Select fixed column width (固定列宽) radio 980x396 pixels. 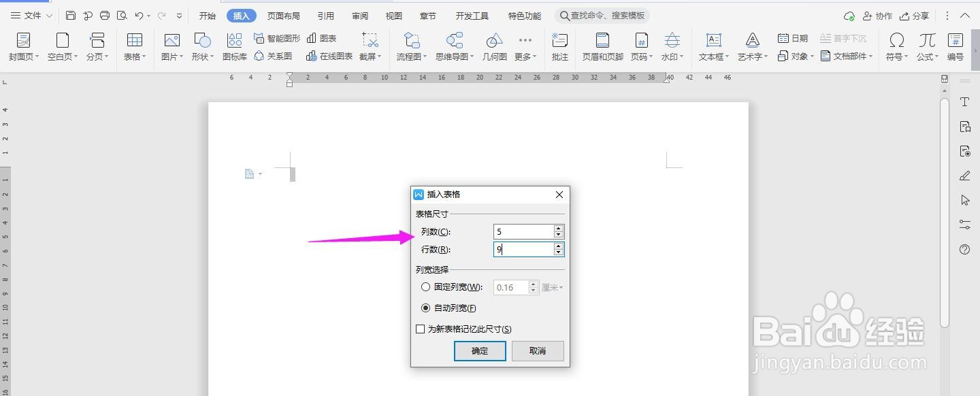pos(426,287)
